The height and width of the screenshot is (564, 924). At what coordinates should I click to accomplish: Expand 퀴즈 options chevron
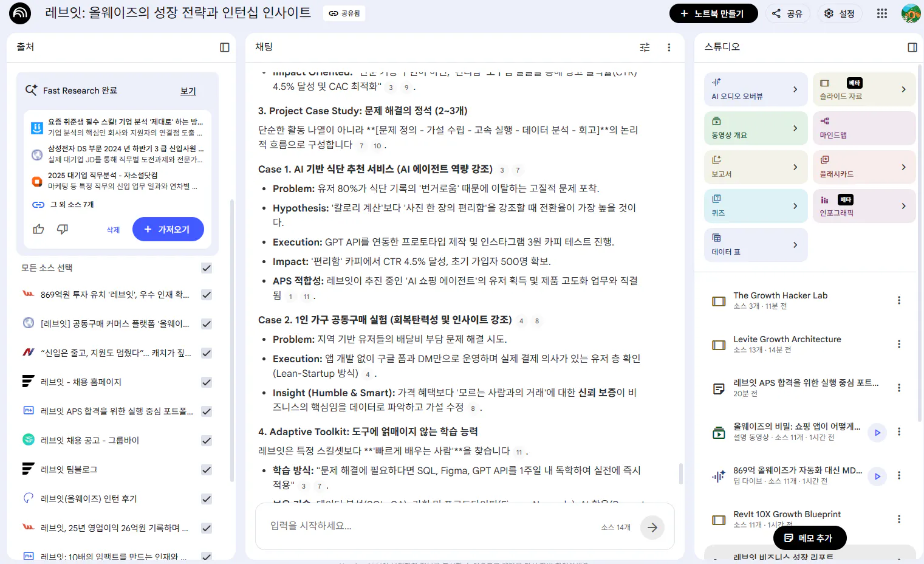pos(795,206)
